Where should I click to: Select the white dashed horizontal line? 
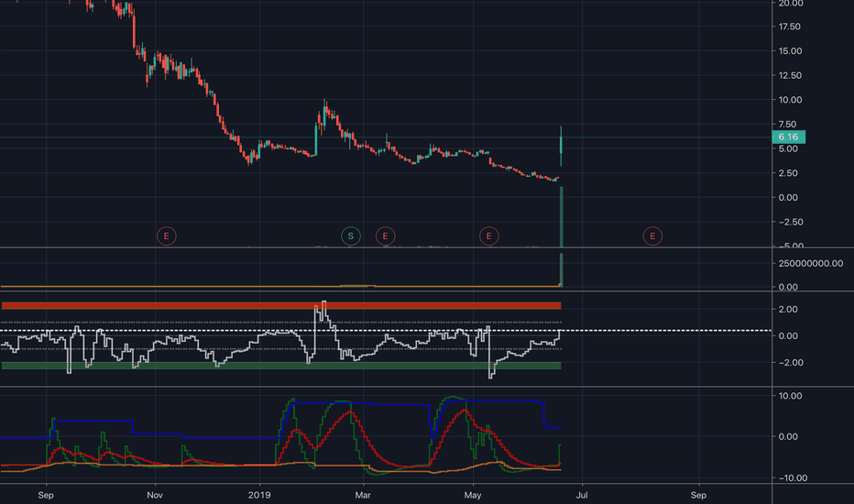tap(386, 331)
